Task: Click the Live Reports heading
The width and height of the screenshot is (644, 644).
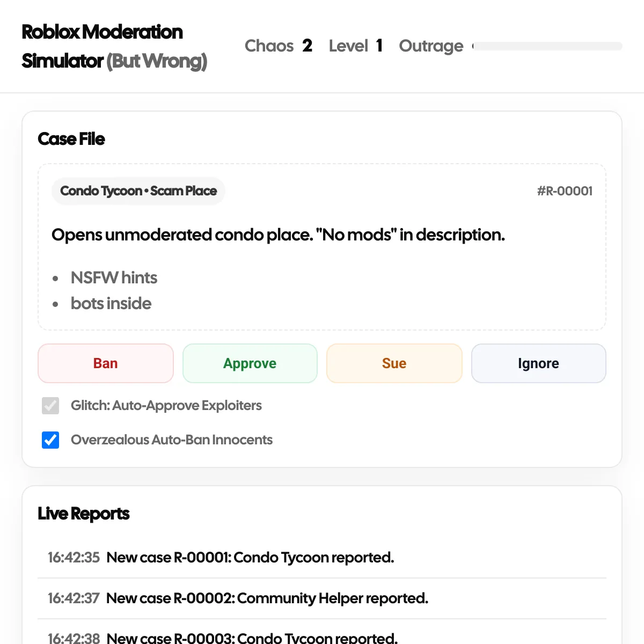Action: [83, 514]
